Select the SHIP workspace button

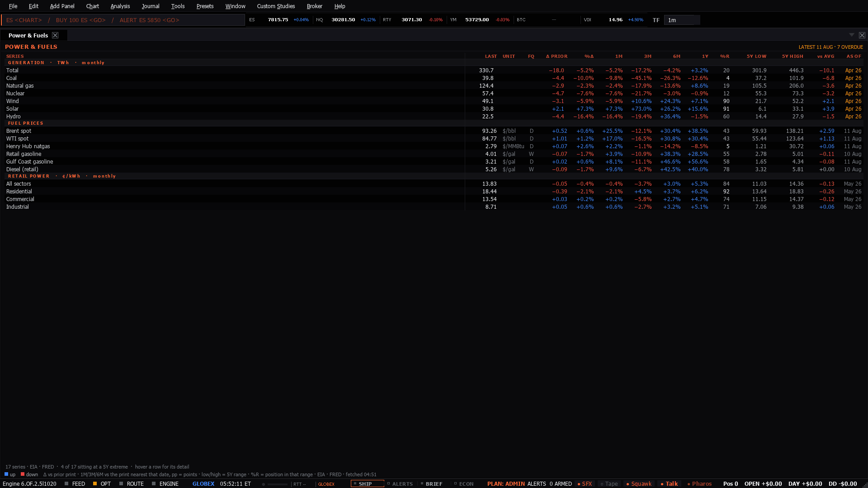click(x=367, y=483)
